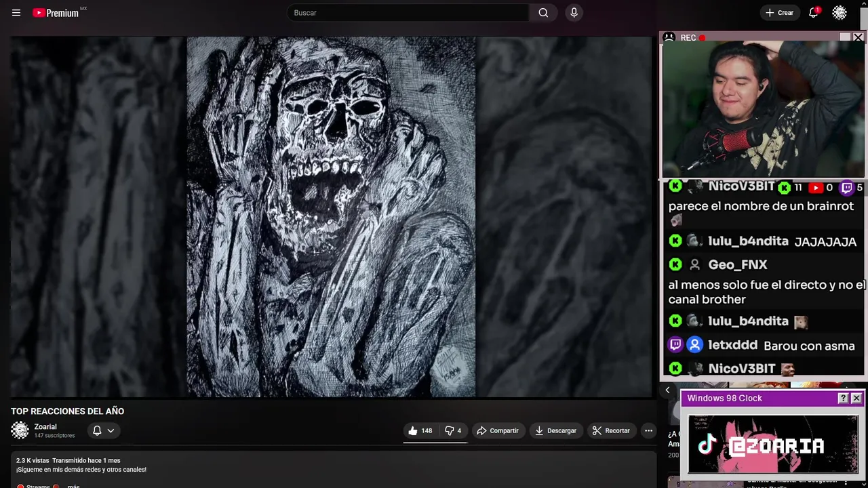The width and height of the screenshot is (868, 488).
Task: Click lulu_b4ndita JAJAJAJA chat message
Action: [825, 242]
